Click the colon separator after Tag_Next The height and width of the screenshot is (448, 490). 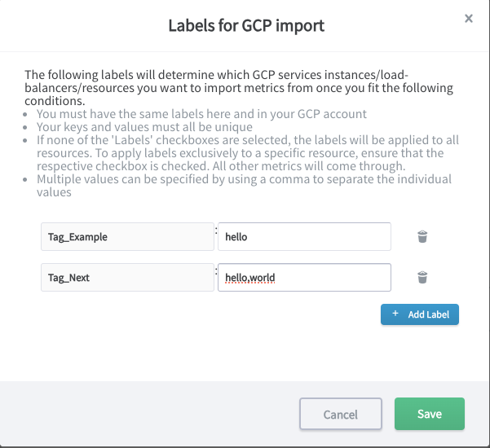point(216,269)
